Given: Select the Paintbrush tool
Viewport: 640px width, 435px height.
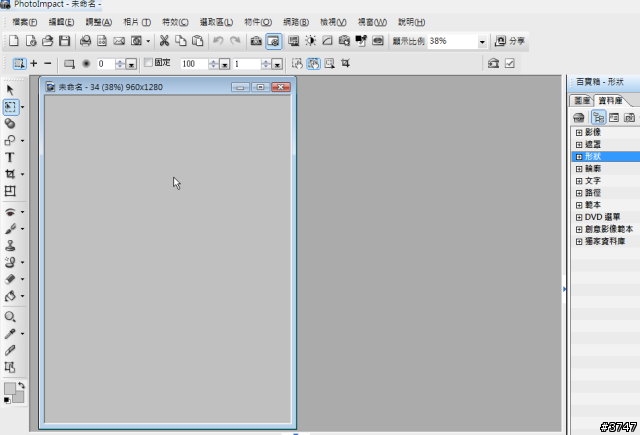Looking at the screenshot, I should click(10, 229).
